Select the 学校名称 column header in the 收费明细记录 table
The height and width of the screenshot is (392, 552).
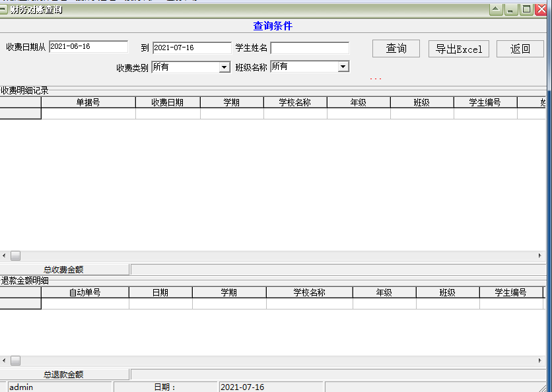[x=295, y=102]
